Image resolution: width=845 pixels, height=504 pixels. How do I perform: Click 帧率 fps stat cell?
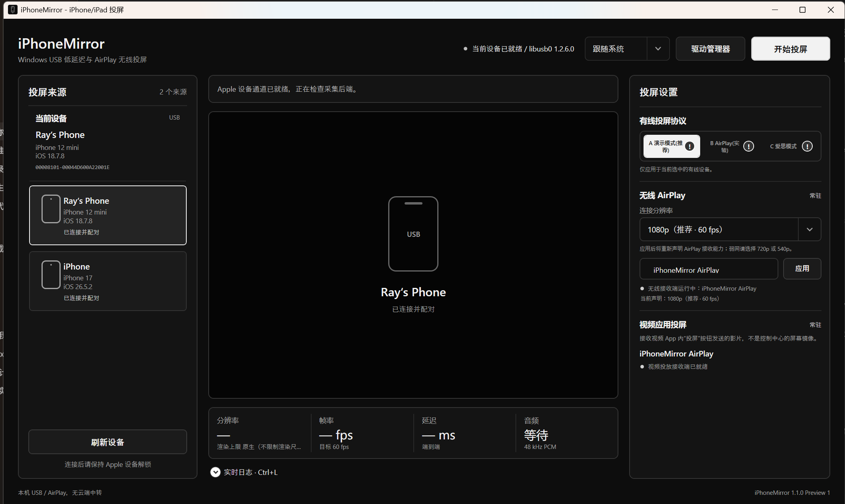point(362,433)
